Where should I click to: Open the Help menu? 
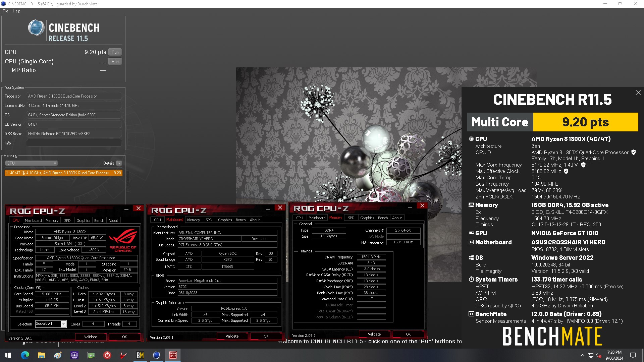click(x=16, y=11)
